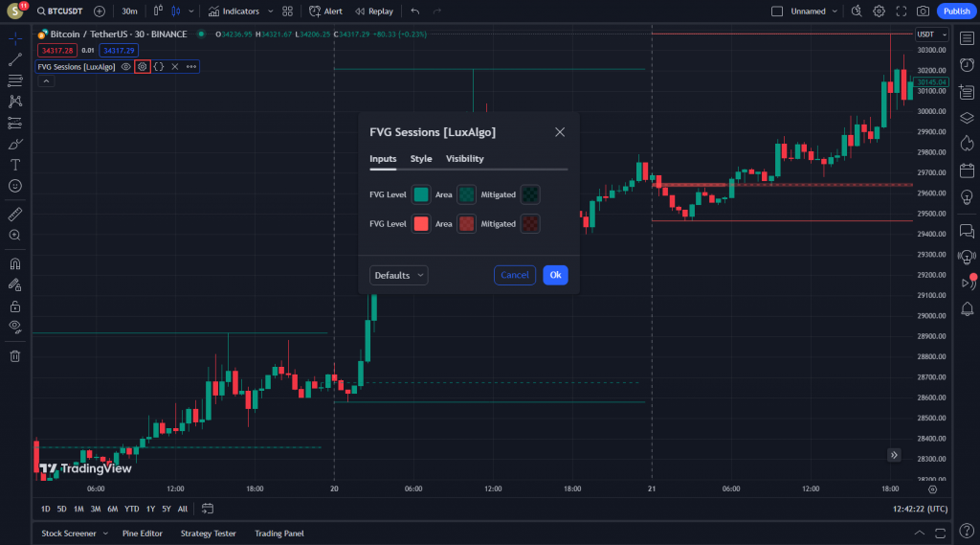Image resolution: width=980 pixels, height=545 pixels.
Task: Remove the FVG Sessions indicator
Action: 175,66
